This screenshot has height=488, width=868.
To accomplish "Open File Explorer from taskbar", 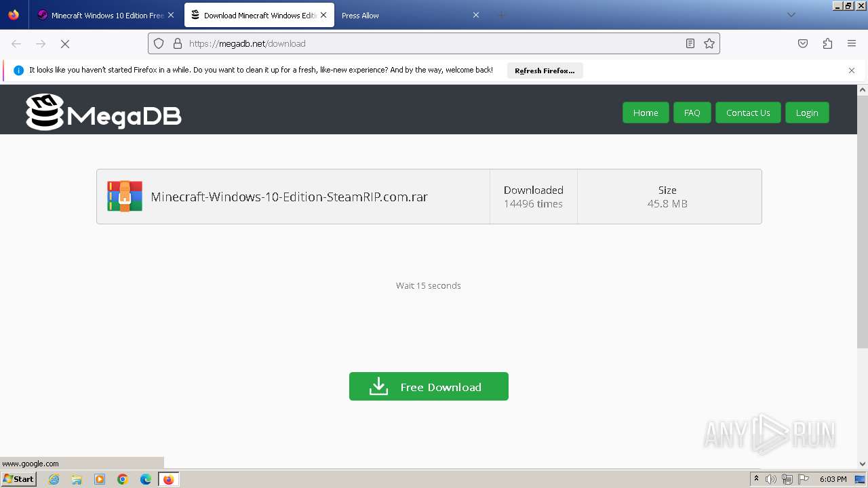I will (77, 479).
